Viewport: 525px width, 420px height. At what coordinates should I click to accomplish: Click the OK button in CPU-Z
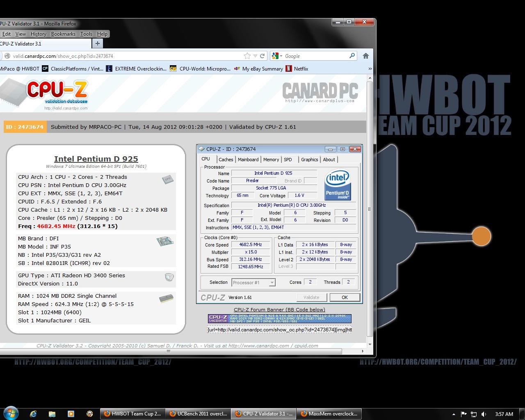point(345,297)
